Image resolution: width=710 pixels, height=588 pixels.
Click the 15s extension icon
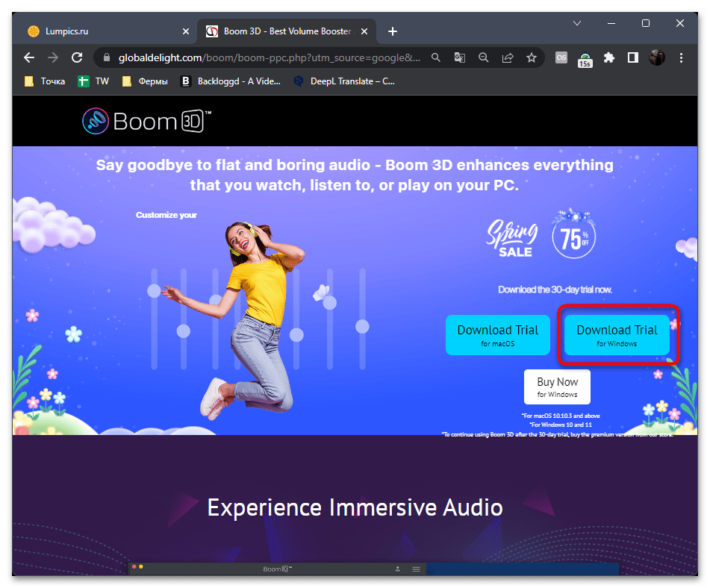tap(585, 59)
